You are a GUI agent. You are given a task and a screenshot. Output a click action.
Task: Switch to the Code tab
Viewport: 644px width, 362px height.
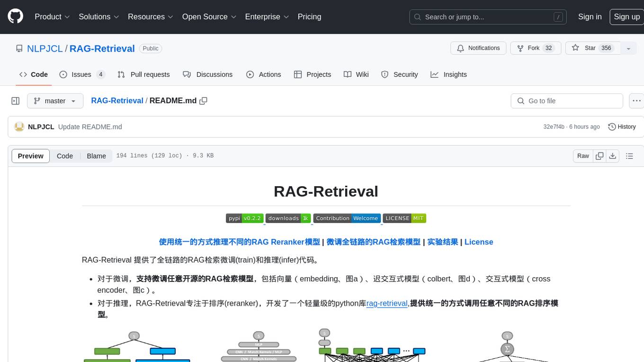(34, 74)
